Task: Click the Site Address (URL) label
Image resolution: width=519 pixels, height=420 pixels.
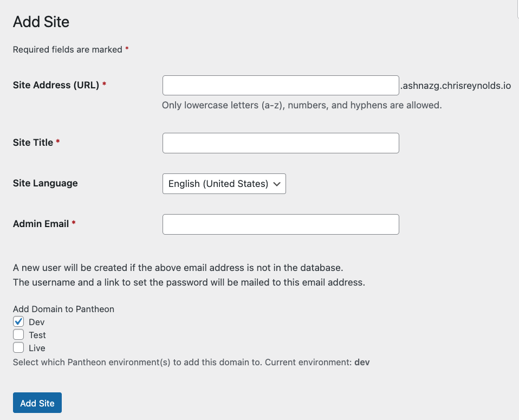Action: click(x=57, y=85)
